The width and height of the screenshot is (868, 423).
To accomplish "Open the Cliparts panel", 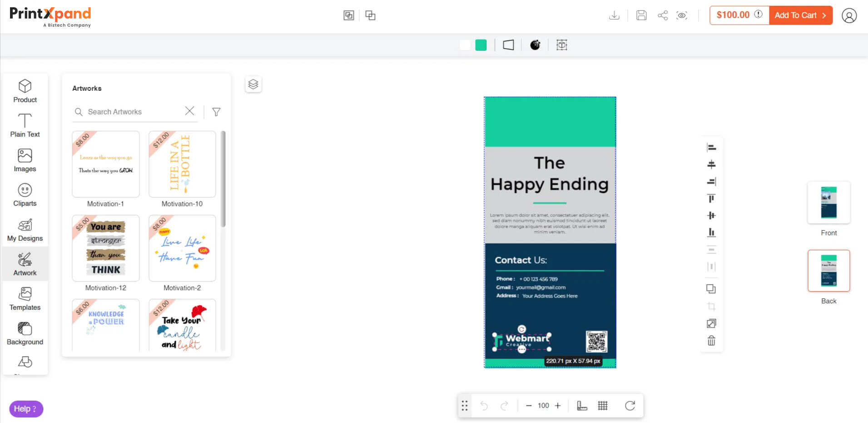I will point(25,195).
